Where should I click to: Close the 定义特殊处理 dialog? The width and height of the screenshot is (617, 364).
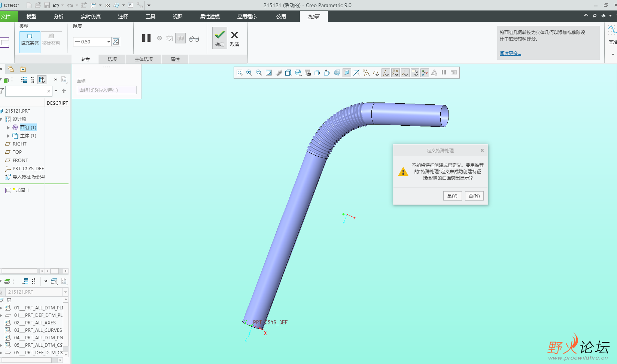[482, 150]
